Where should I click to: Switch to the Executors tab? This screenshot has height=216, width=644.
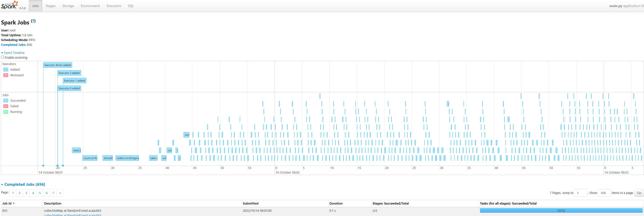(x=114, y=6)
